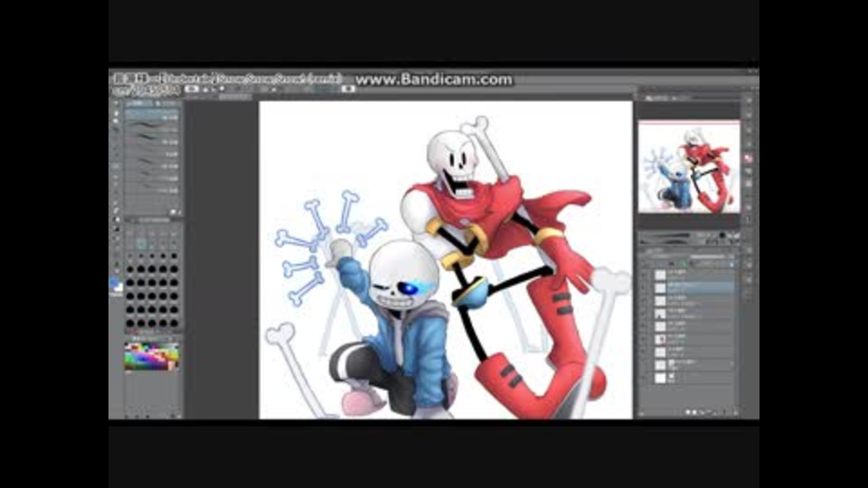Image resolution: width=868 pixels, height=488 pixels.
Task: Select the second brush stroke preset in sub tool list
Action: click(152, 127)
